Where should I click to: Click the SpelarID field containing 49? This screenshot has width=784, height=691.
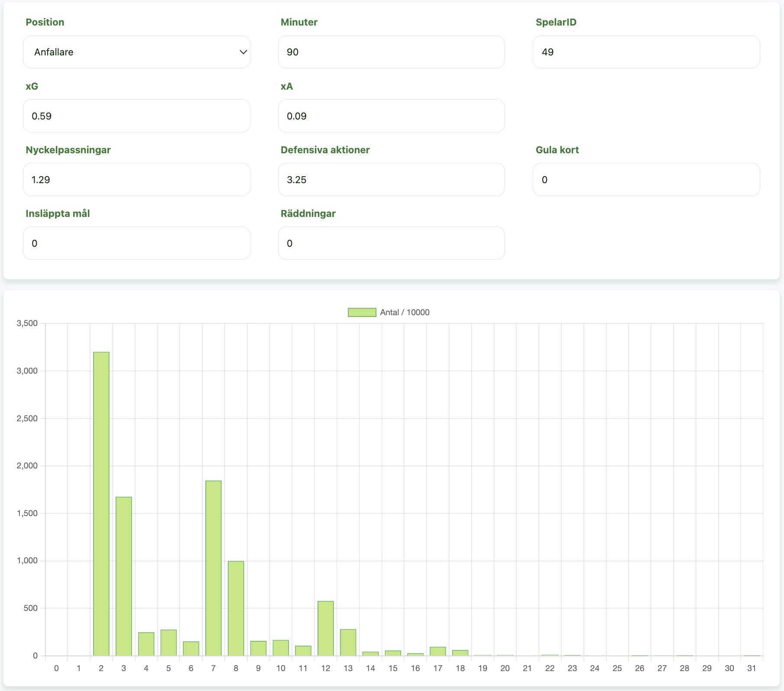click(x=646, y=52)
